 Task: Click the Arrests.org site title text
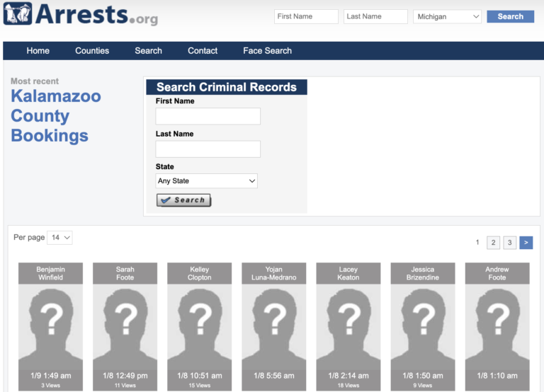(x=96, y=15)
